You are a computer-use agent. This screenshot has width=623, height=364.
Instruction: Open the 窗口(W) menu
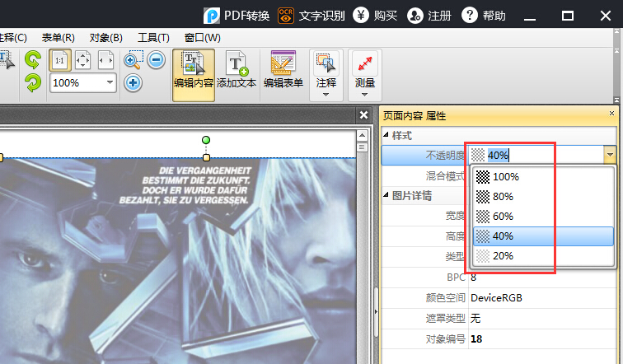coord(202,38)
